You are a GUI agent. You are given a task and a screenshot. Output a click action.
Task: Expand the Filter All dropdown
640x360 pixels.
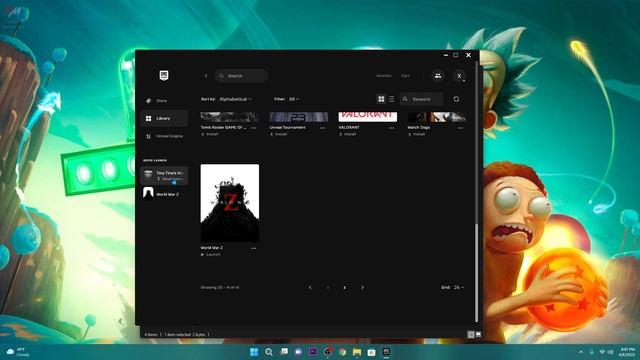[x=294, y=99]
